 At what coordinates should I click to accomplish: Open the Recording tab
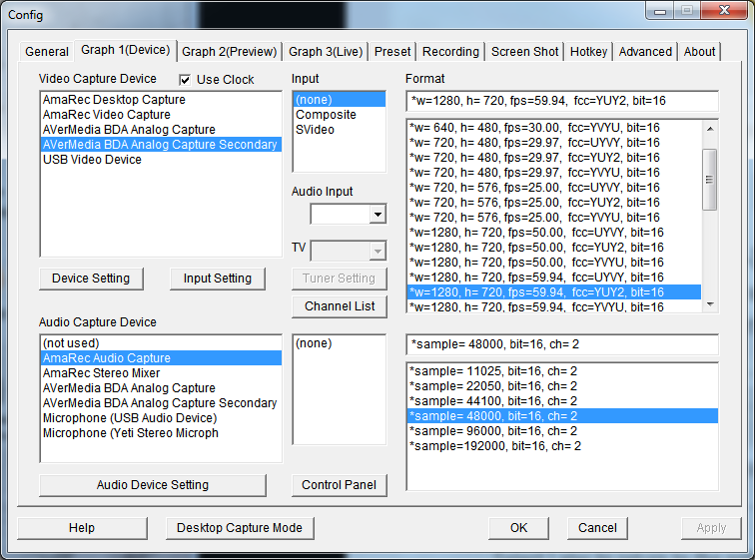pos(450,52)
